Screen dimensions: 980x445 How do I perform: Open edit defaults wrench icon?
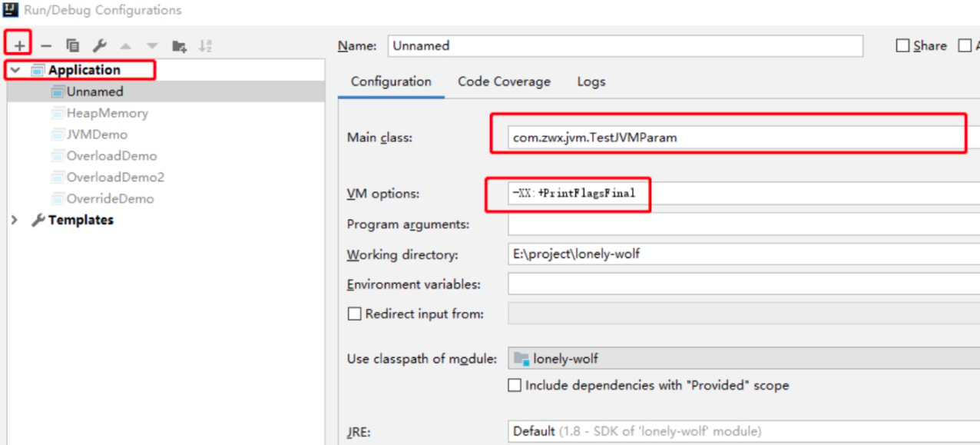coord(99,46)
